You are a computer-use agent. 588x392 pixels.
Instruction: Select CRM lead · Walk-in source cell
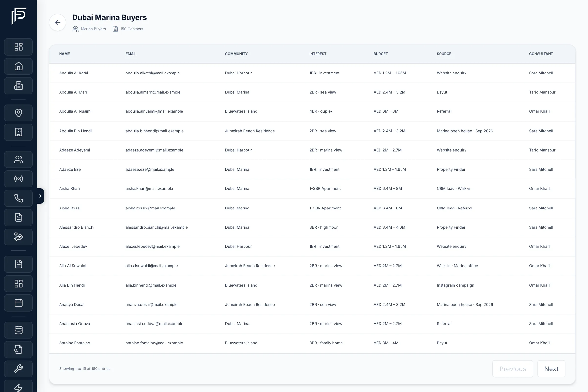tap(454, 188)
